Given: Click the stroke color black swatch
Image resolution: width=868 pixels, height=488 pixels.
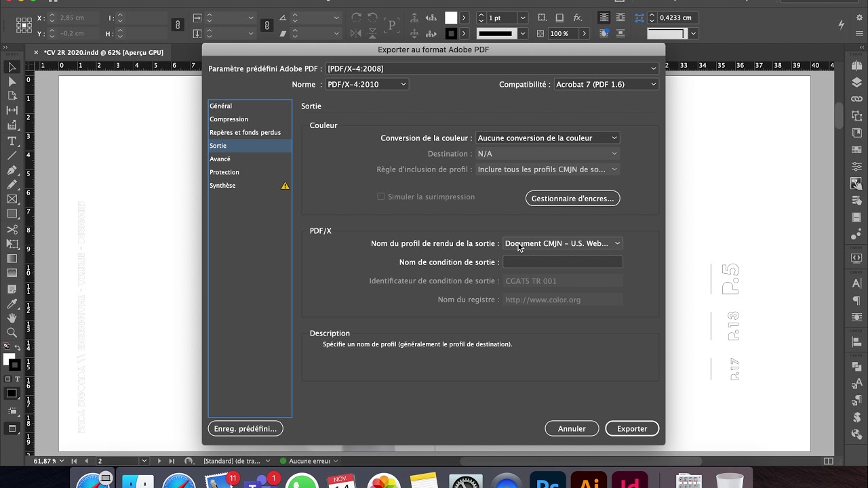Looking at the screenshot, I should click(451, 33).
